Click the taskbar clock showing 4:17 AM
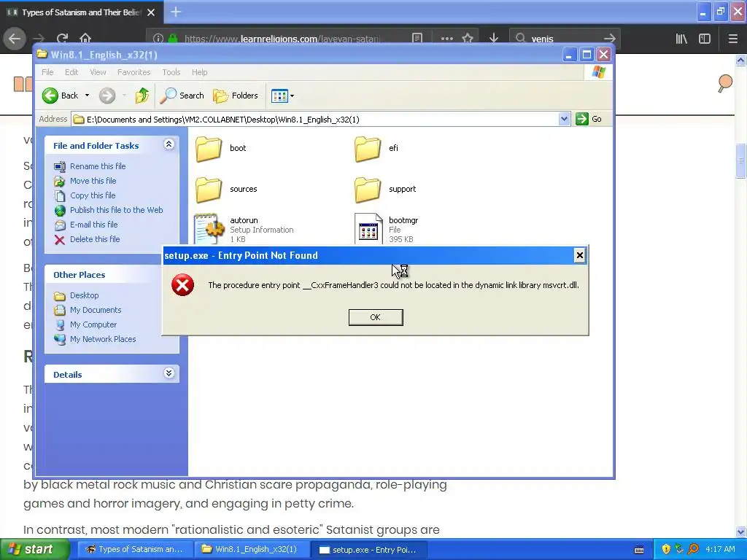747x560 pixels. coord(720,549)
